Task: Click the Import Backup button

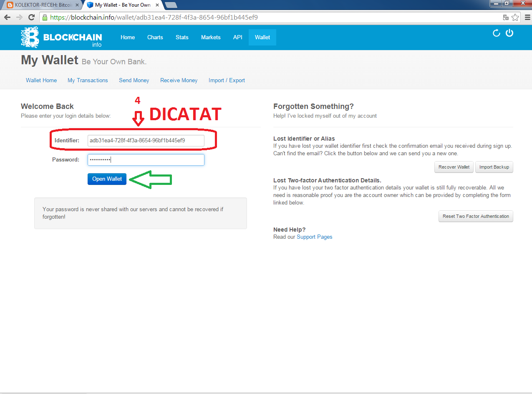Action: coord(494,167)
